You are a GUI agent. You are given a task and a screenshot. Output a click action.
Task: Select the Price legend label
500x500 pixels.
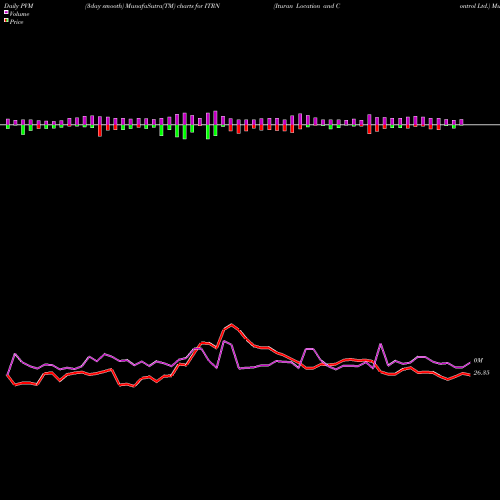point(16,22)
